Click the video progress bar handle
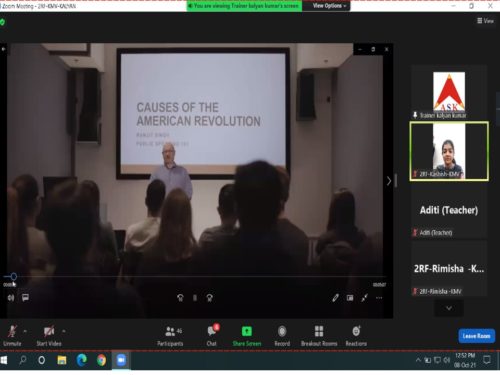Viewport: 500px width, 375px height. [x=13, y=276]
